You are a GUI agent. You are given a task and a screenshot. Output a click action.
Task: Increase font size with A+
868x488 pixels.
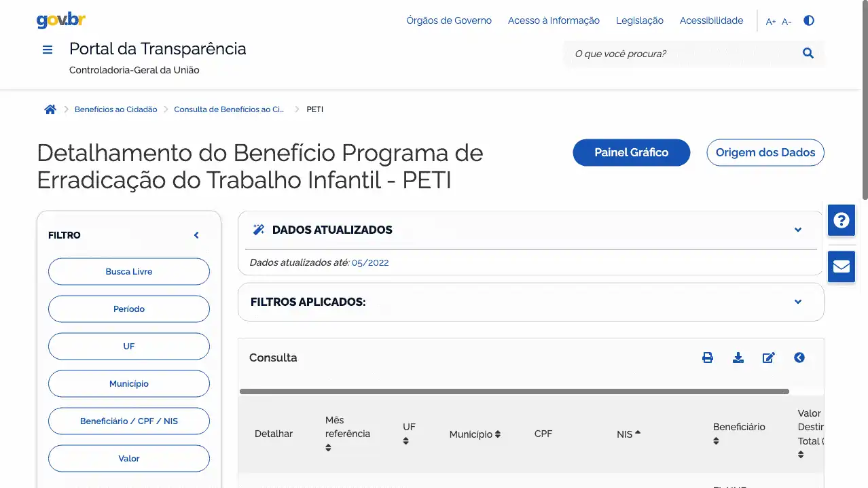coord(771,22)
